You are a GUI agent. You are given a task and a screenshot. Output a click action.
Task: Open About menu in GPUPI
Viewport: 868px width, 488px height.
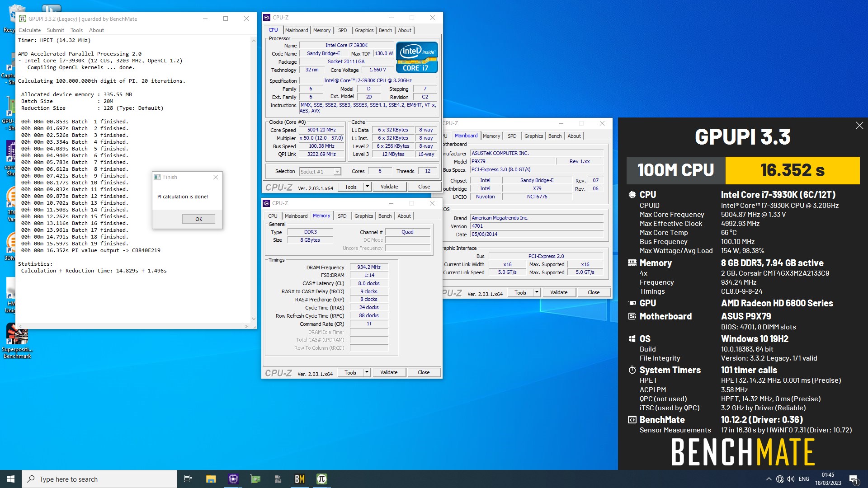point(96,30)
